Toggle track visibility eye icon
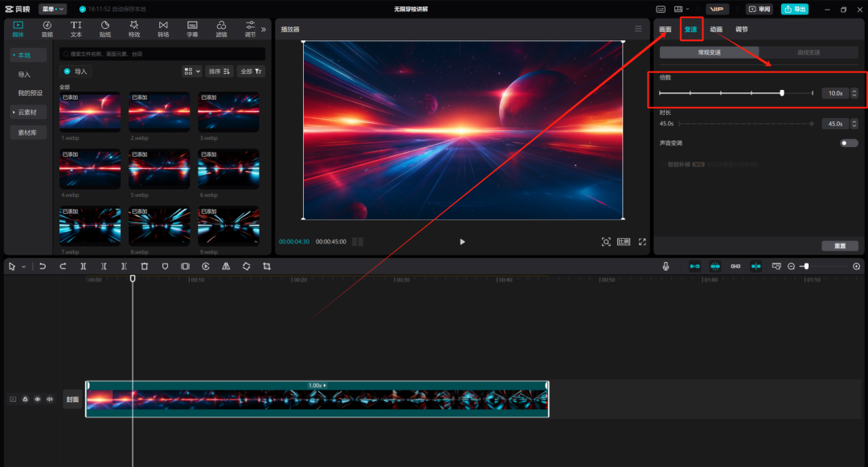The image size is (868, 467). 37,399
